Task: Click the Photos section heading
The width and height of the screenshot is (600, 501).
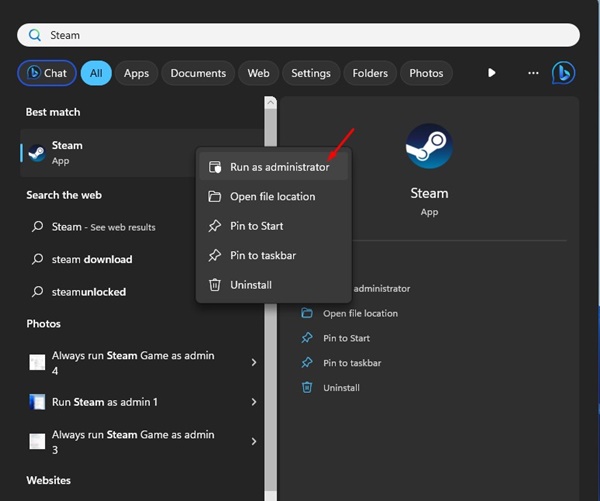Action: coord(43,324)
